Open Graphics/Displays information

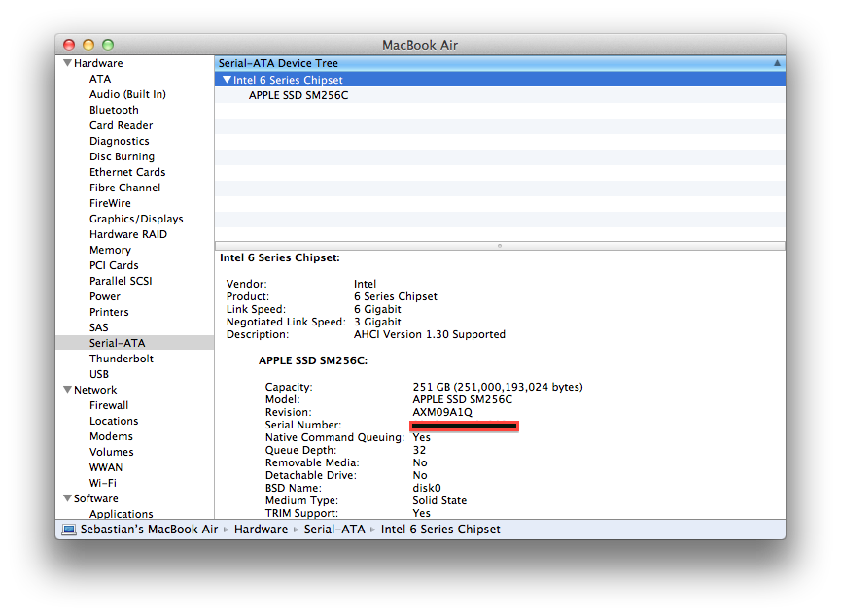pyautogui.click(x=136, y=219)
